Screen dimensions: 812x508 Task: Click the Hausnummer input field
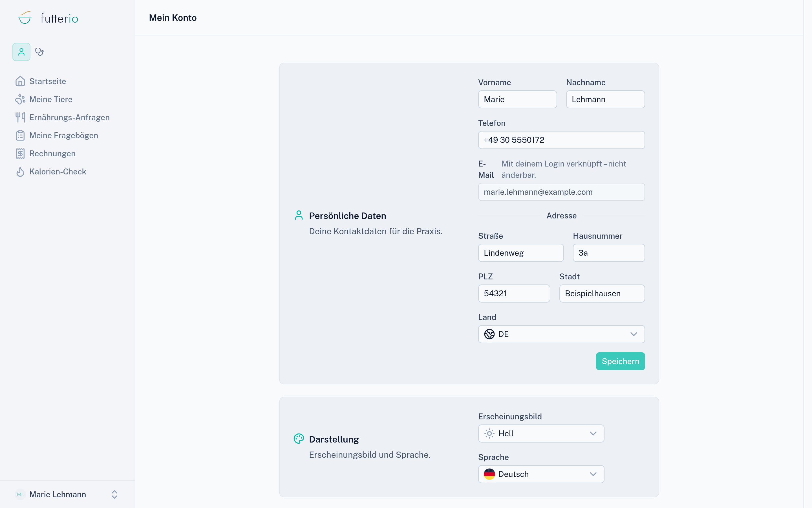coord(609,253)
